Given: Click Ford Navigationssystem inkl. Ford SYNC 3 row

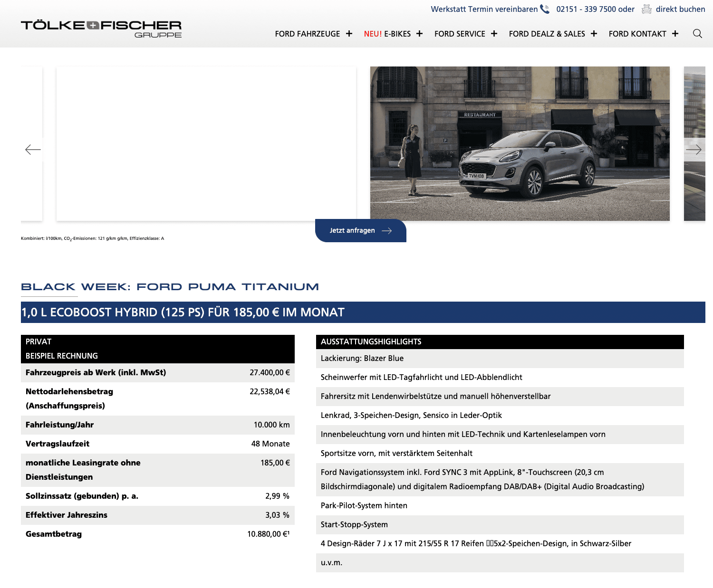Looking at the screenshot, I should (x=500, y=480).
